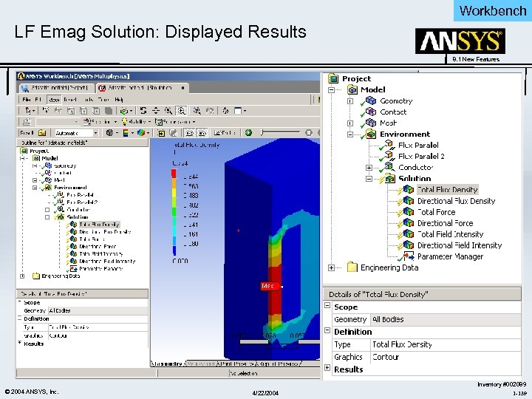Click the Total Force result icon in enlarged tree
The width and height of the screenshot is (532, 399).
tap(409, 212)
